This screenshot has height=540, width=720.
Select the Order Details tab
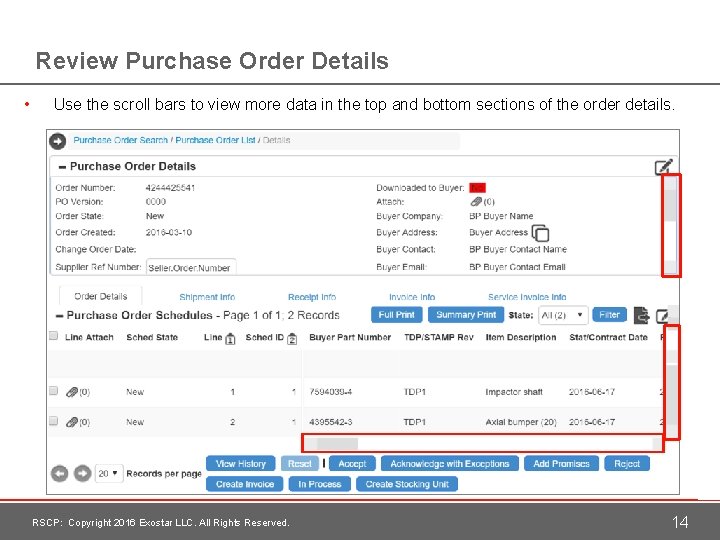click(x=101, y=297)
